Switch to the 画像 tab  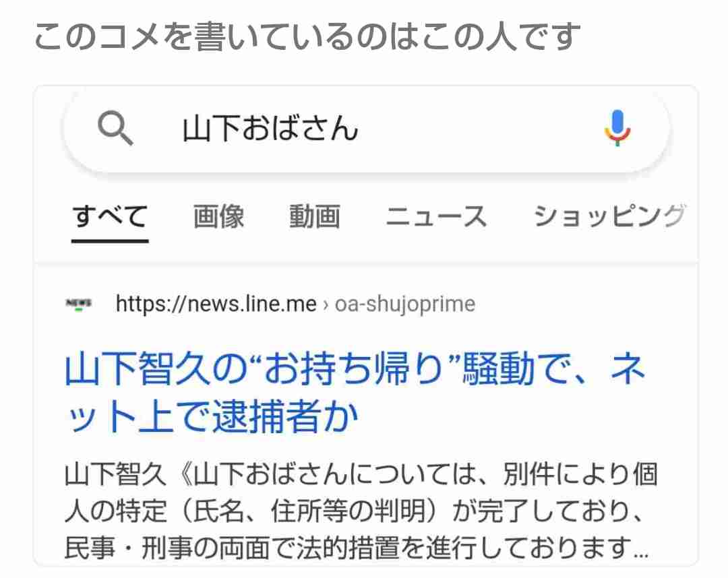[x=218, y=217]
